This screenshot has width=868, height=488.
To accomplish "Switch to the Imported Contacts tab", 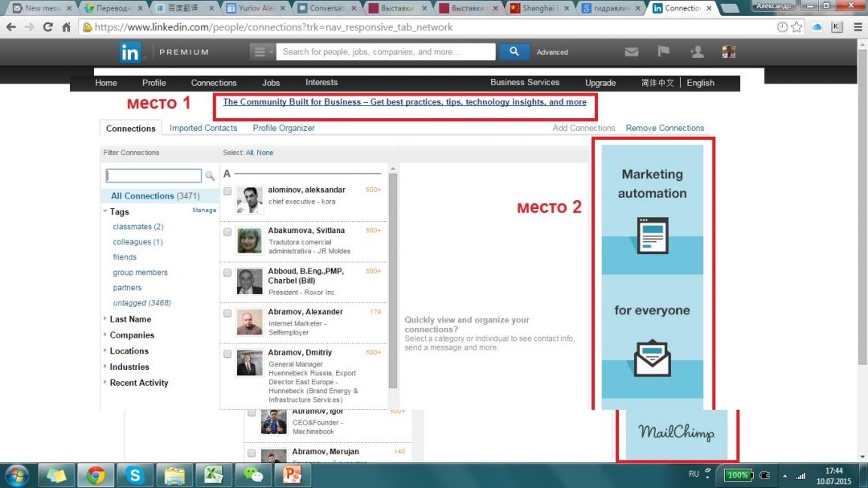I will pyautogui.click(x=203, y=128).
